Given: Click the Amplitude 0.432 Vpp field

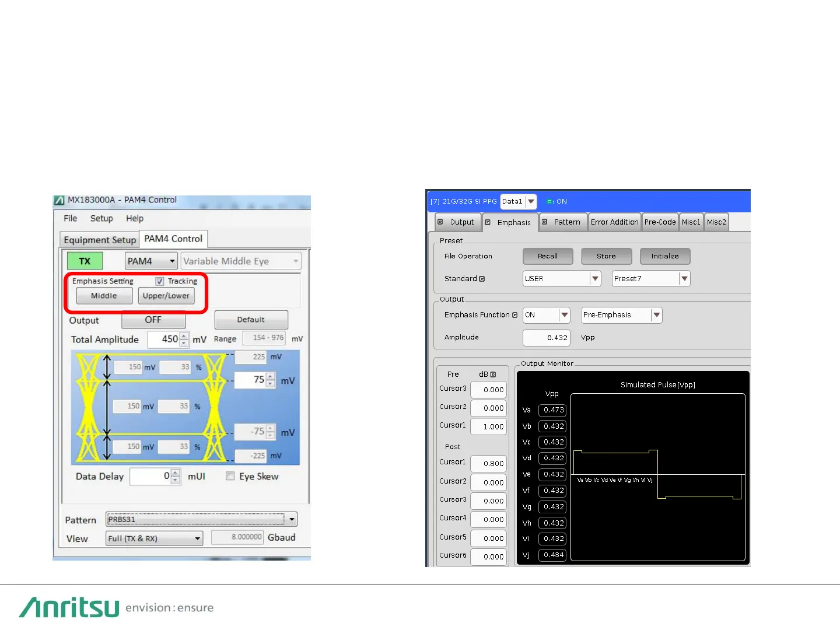Looking at the screenshot, I should click(x=546, y=338).
